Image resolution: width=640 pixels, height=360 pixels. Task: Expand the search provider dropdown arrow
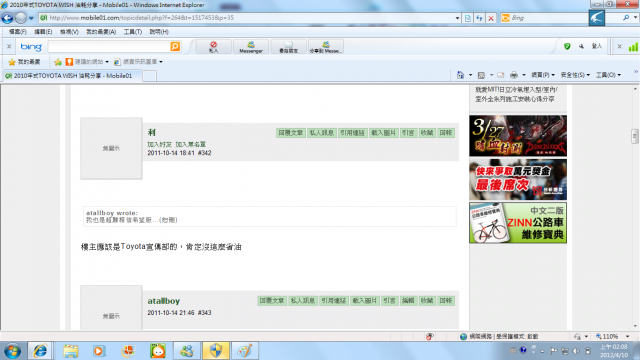635,18
